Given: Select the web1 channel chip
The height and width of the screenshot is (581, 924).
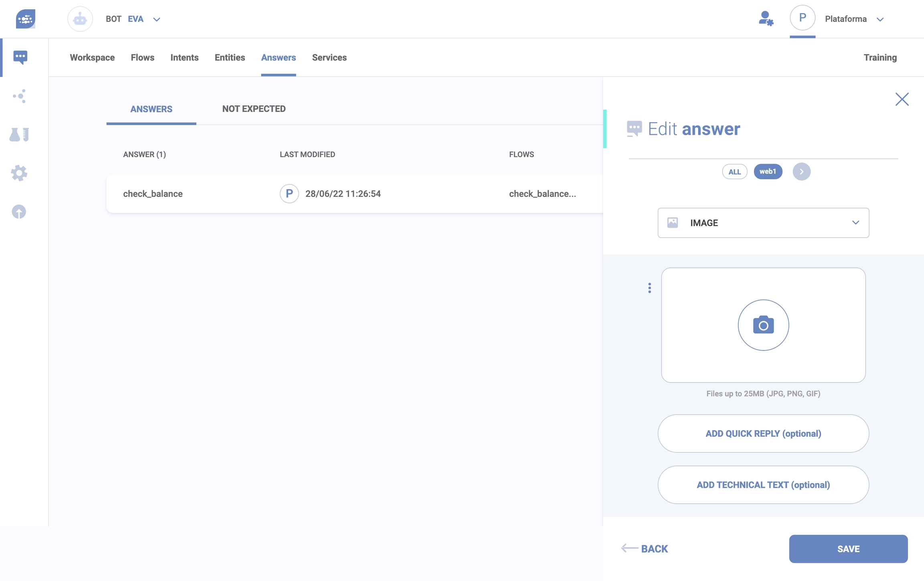Looking at the screenshot, I should tap(768, 172).
